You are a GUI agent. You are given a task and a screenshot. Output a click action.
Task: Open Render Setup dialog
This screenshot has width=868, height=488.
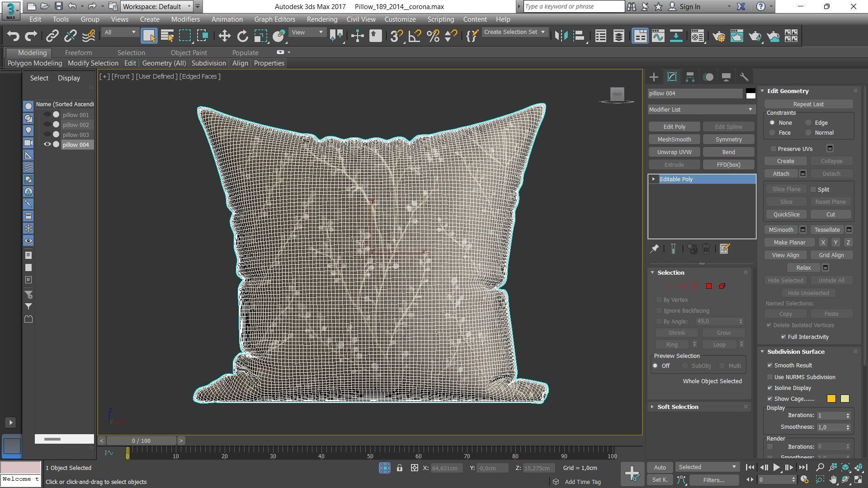pyautogui.click(x=719, y=36)
